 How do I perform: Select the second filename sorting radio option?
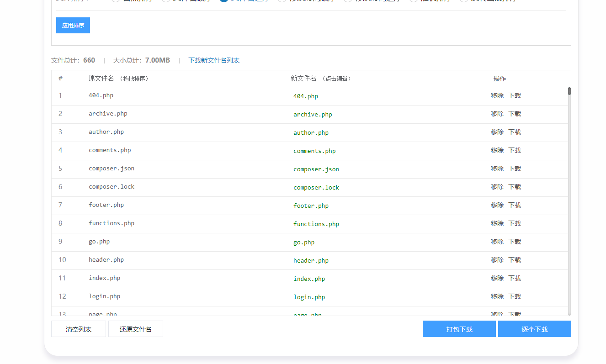coord(165,0)
